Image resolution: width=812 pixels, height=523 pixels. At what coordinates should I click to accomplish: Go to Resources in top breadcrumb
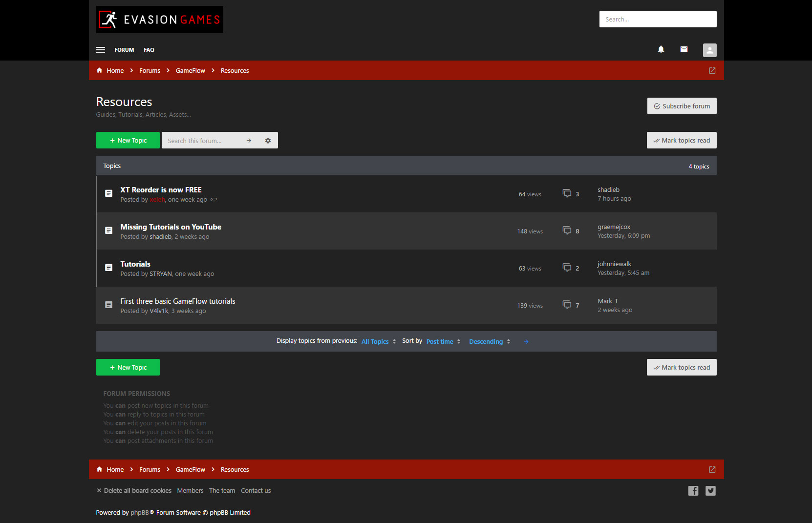click(x=235, y=71)
